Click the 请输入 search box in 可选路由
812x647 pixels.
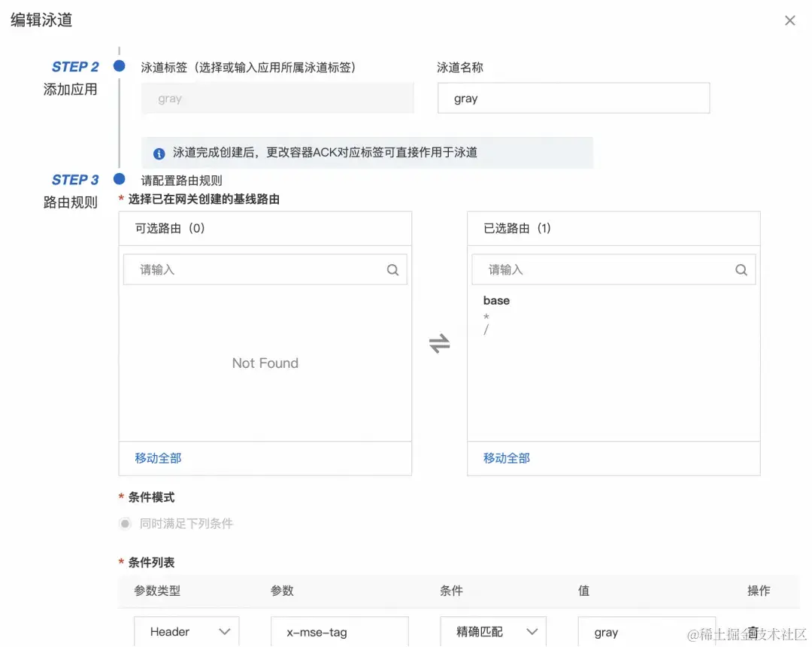248,269
